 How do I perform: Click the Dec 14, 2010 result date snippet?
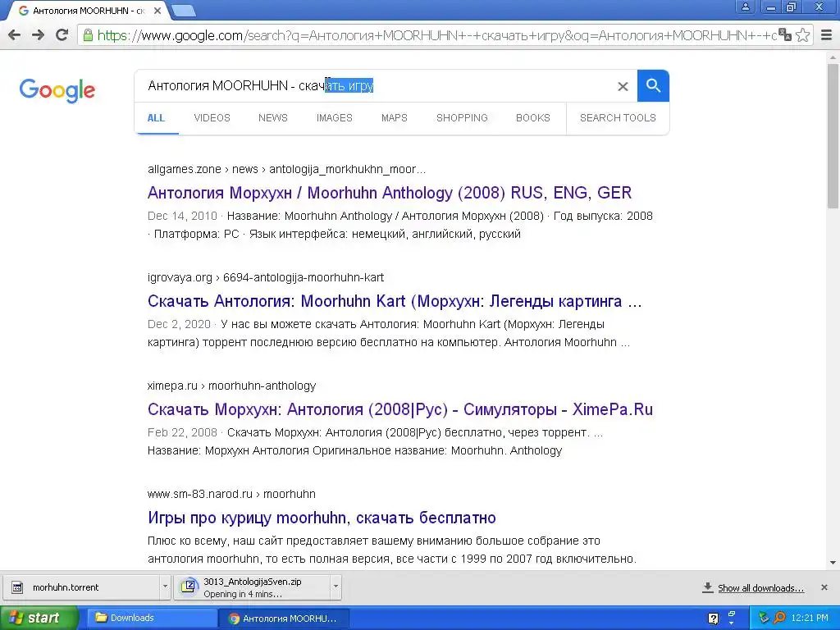pyautogui.click(x=182, y=216)
